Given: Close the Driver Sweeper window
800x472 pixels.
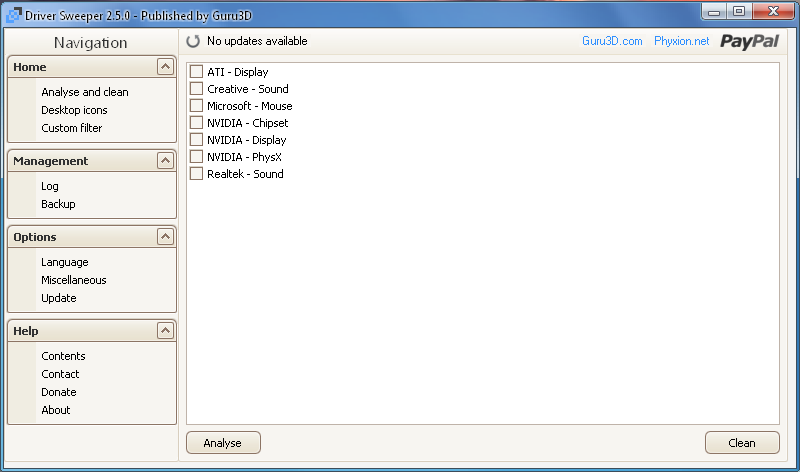Looking at the screenshot, I should pos(773,11).
